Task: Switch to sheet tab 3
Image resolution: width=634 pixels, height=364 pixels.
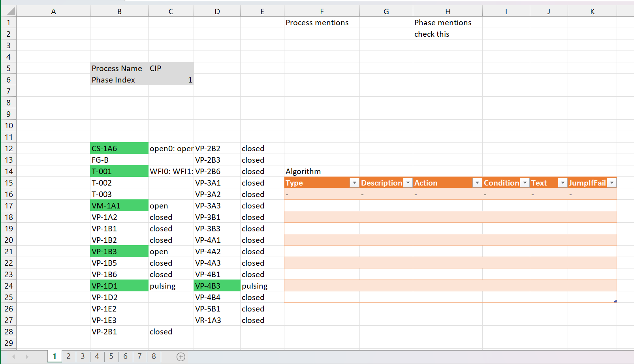Action: (83, 356)
